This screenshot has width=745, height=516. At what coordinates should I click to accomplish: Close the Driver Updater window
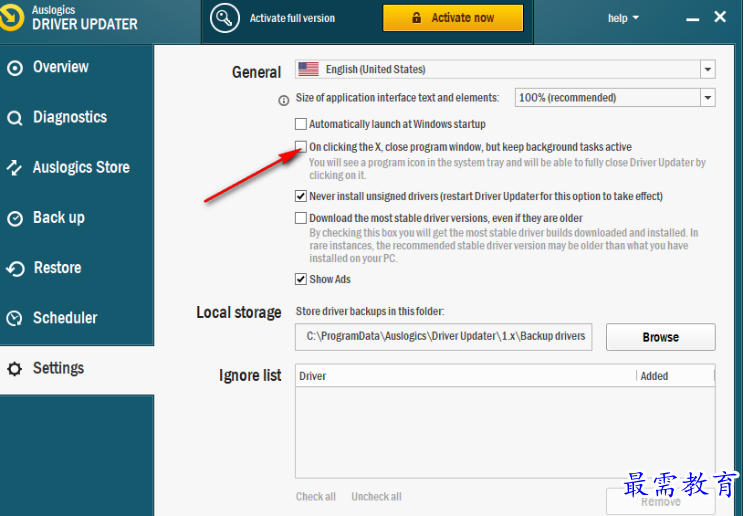coord(720,17)
